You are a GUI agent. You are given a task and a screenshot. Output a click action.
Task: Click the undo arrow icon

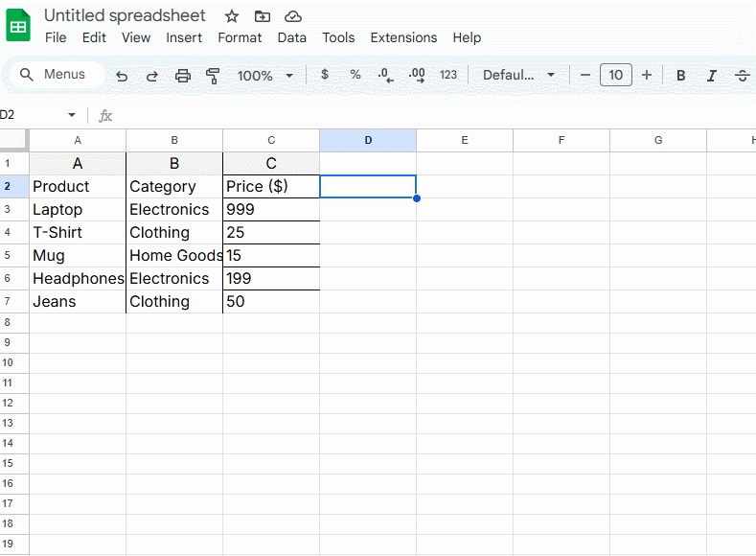(122, 76)
